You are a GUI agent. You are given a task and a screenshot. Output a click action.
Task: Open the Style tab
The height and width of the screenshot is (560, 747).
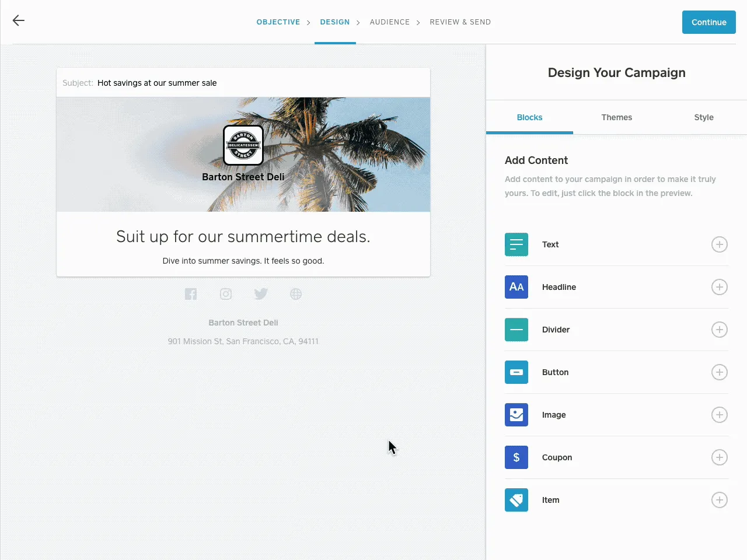tap(704, 117)
